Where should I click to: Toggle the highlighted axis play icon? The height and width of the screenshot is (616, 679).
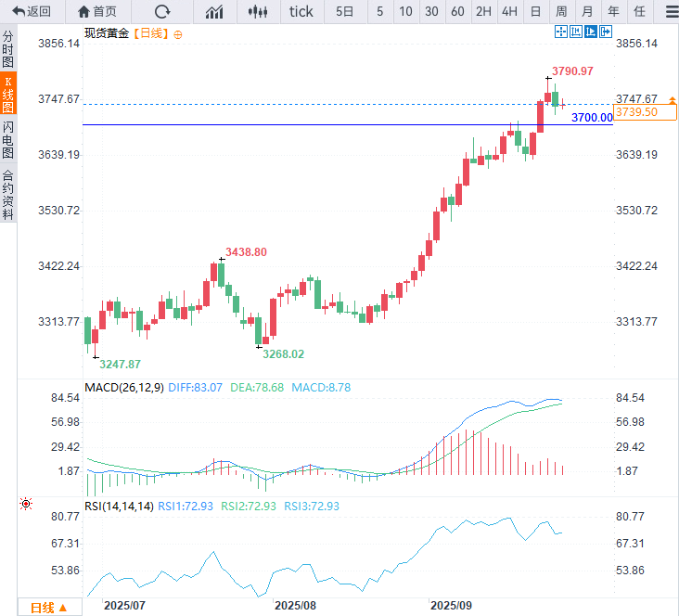tap(591, 32)
